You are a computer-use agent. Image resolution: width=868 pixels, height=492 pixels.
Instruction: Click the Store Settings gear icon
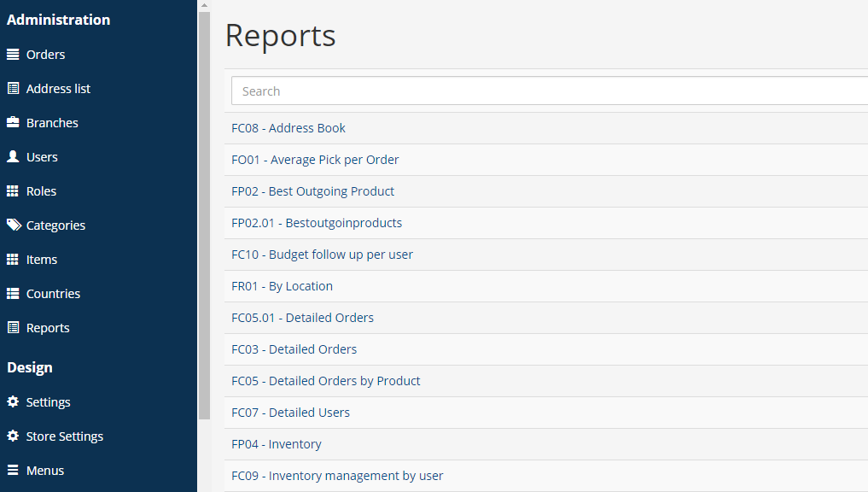pos(13,436)
